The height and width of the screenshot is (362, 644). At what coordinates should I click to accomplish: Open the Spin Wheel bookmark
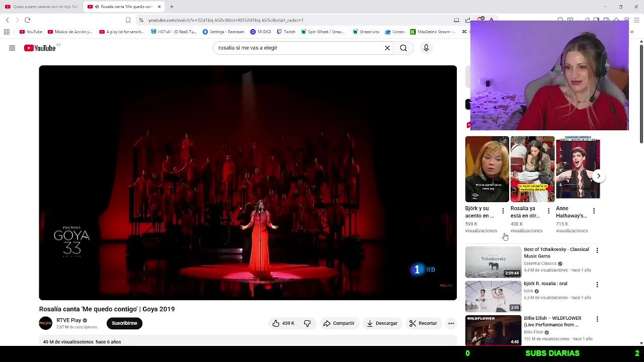(323, 32)
